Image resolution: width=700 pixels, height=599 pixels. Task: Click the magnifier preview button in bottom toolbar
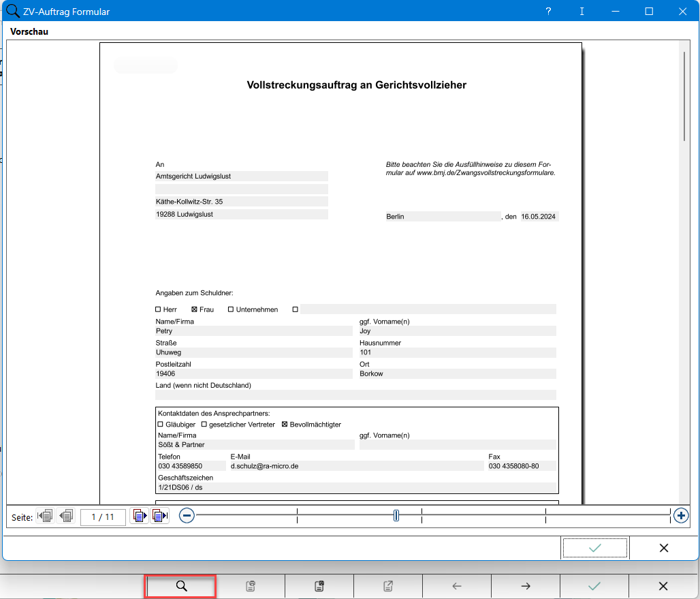(181, 586)
